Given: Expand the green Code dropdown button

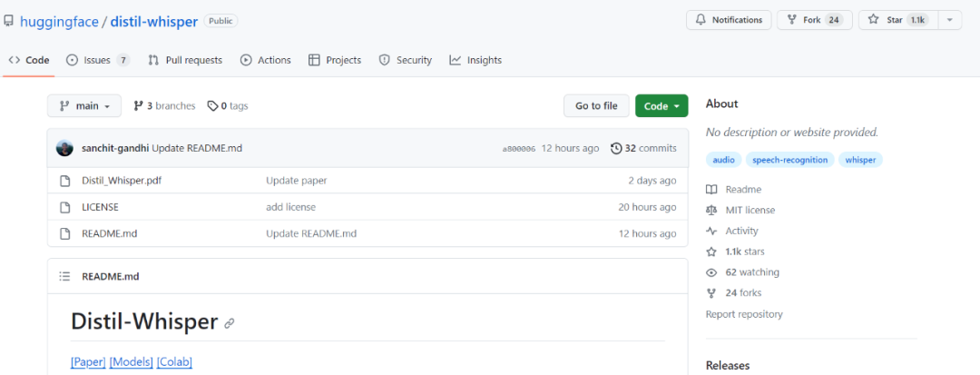Looking at the screenshot, I should tap(661, 106).
